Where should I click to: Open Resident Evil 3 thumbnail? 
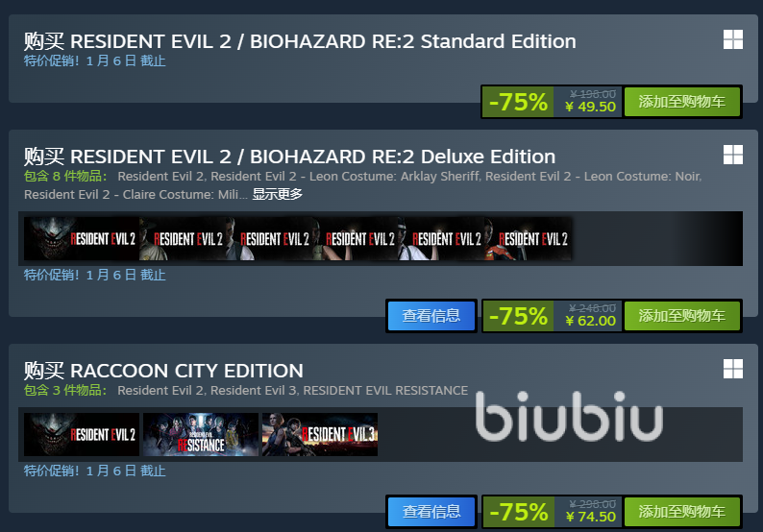320,435
